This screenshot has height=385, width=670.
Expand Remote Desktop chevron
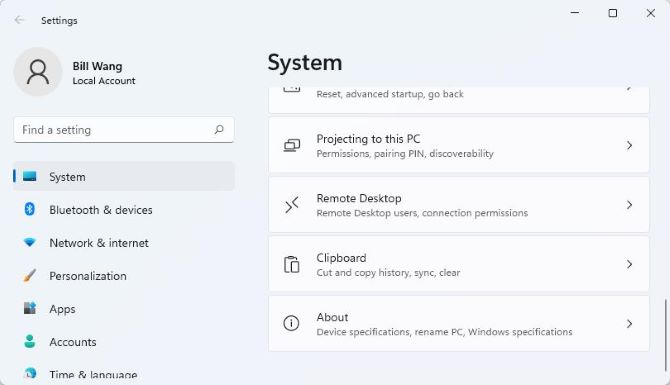629,205
